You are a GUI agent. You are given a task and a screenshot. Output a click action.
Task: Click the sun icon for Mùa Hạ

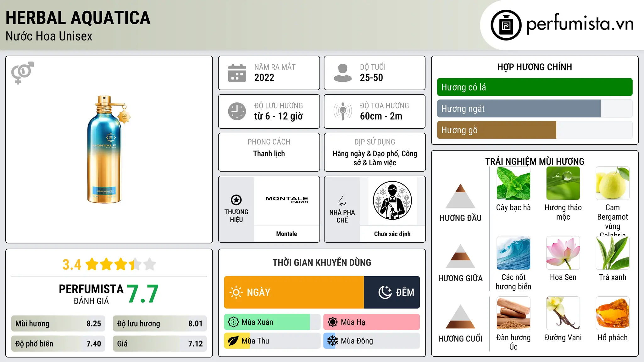tap(333, 322)
